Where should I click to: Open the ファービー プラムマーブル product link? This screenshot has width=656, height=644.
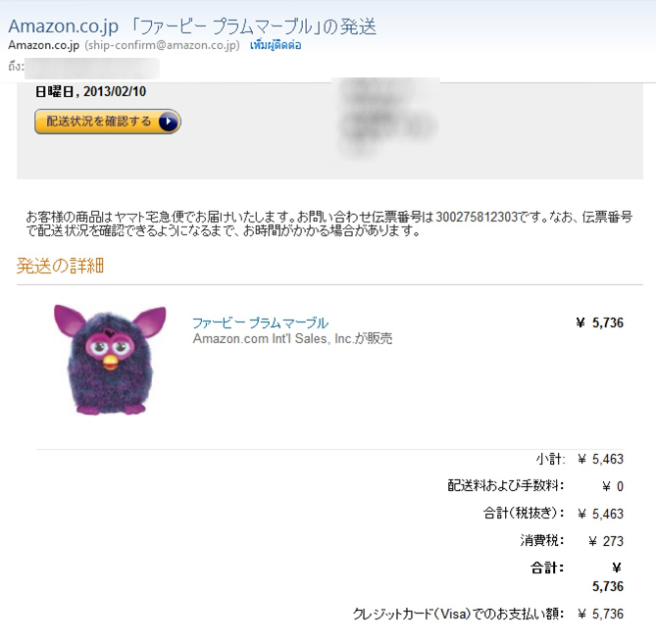(x=260, y=322)
